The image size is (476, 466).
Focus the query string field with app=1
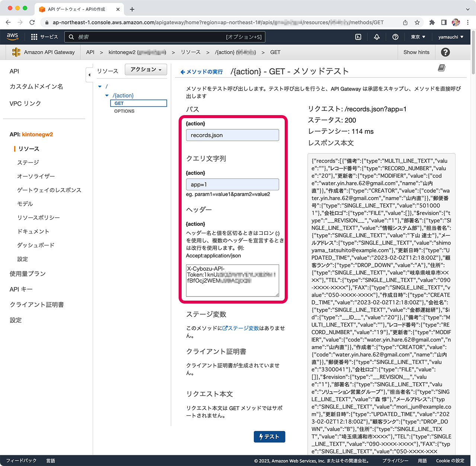[233, 184]
